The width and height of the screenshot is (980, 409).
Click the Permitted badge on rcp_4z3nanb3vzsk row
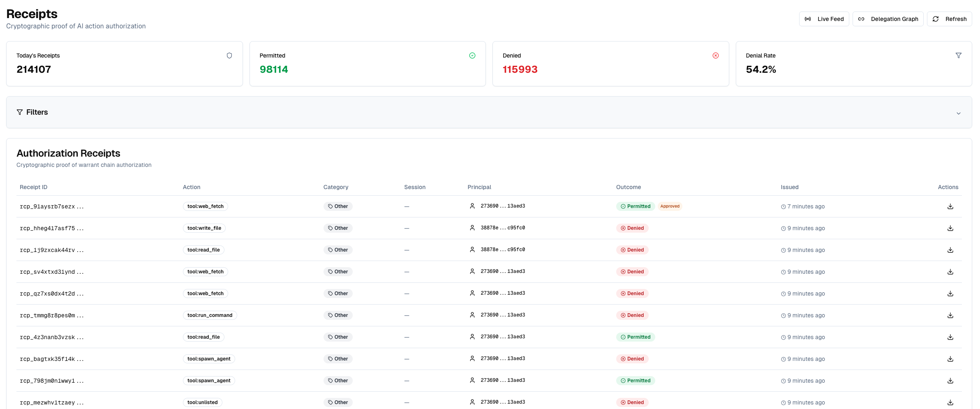pyautogui.click(x=636, y=337)
